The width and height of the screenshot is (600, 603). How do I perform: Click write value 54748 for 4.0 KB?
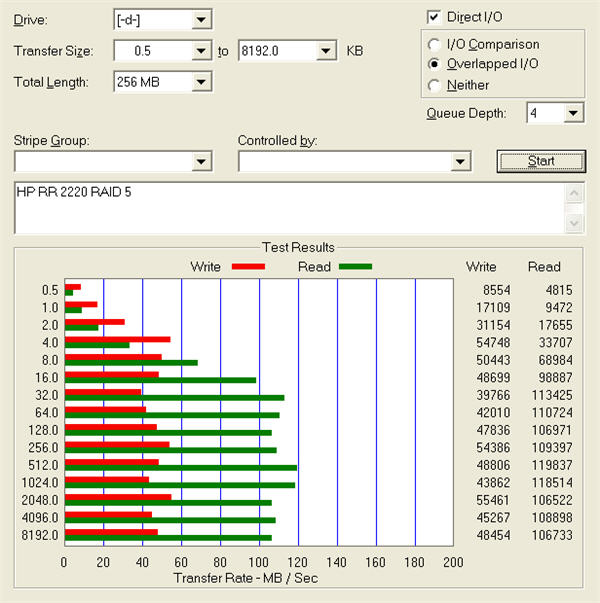tap(493, 342)
